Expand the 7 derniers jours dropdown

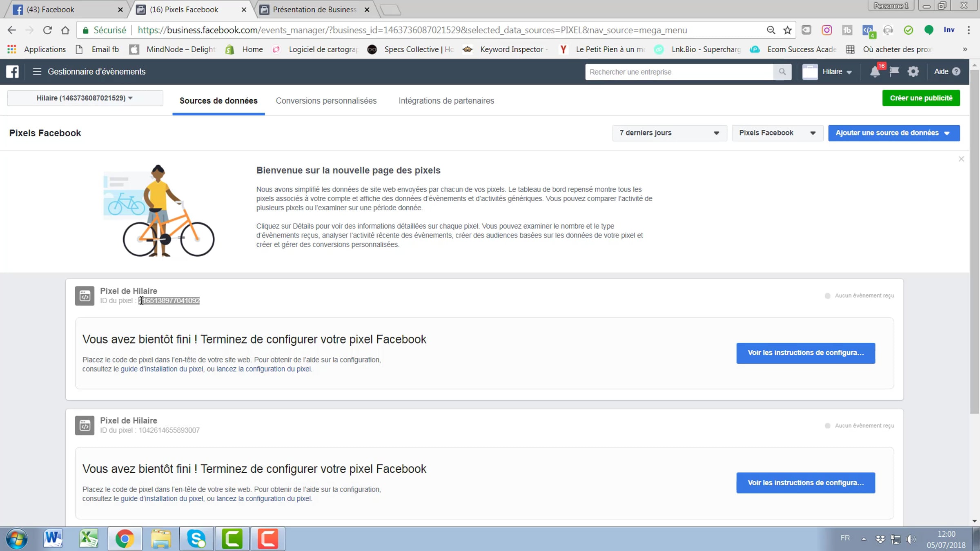click(x=669, y=133)
